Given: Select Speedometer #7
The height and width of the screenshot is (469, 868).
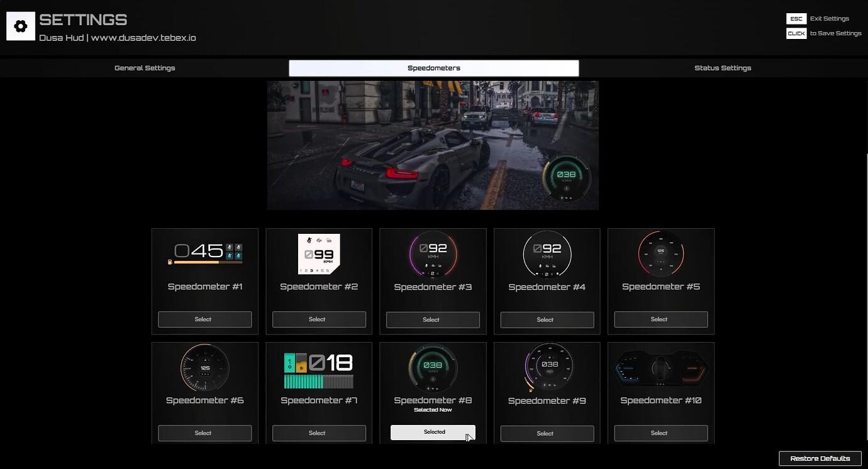Looking at the screenshot, I should pyautogui.click(x=318, y=433).
